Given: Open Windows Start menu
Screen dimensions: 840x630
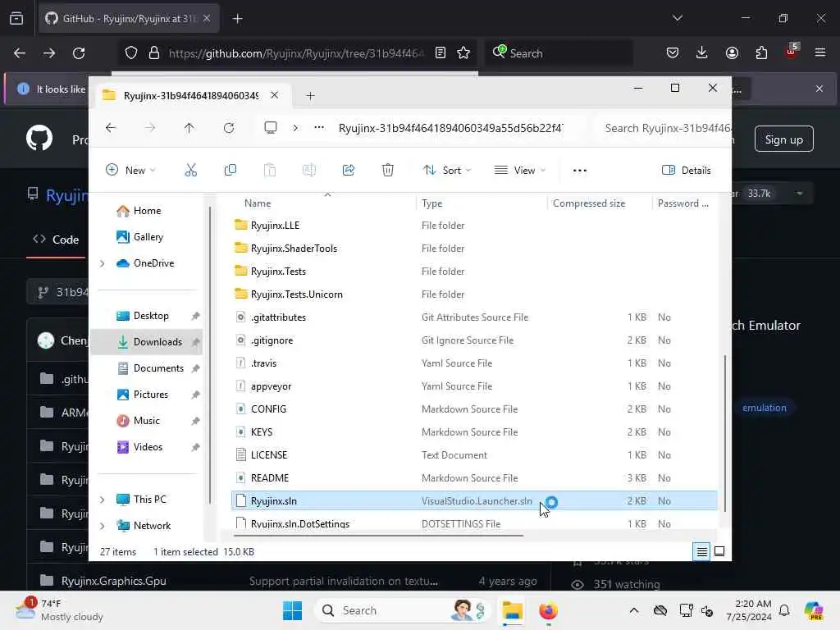Looking at the screenshot, I should (293, 610).
